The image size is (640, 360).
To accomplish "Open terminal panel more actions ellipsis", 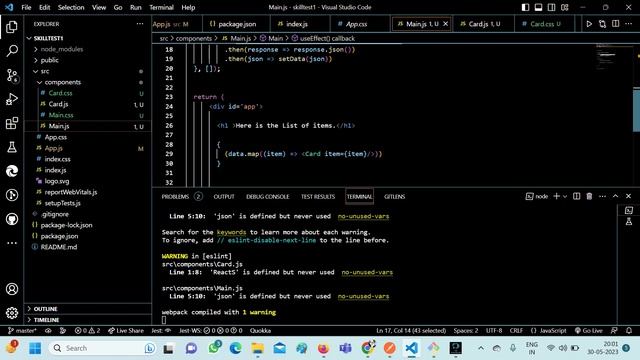I will 602,196.
